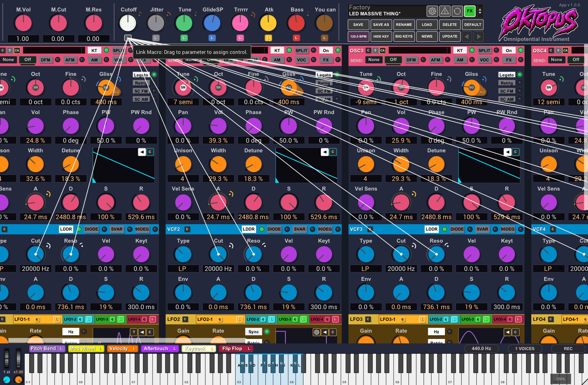Click the blue GlideSP macro link icon

pyautogui.click(x=212, y=38)
